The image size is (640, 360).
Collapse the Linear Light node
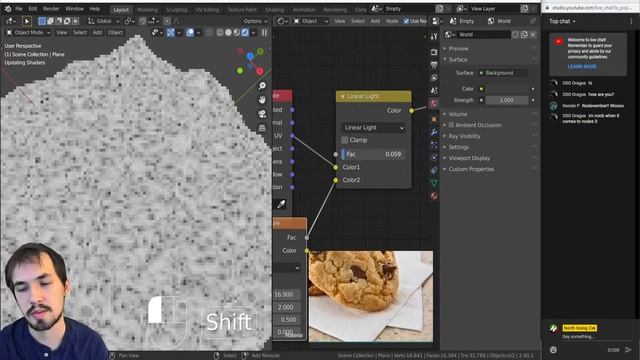[342, 96]
